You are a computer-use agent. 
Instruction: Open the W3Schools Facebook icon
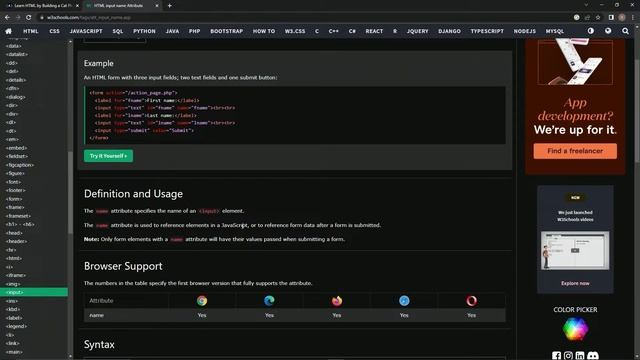(556, 356)
